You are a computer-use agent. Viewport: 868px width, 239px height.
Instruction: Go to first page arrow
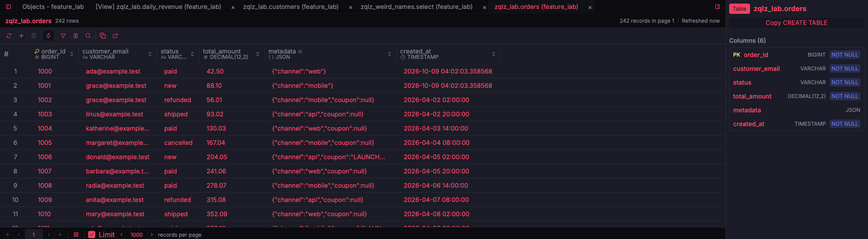(8, 235)
